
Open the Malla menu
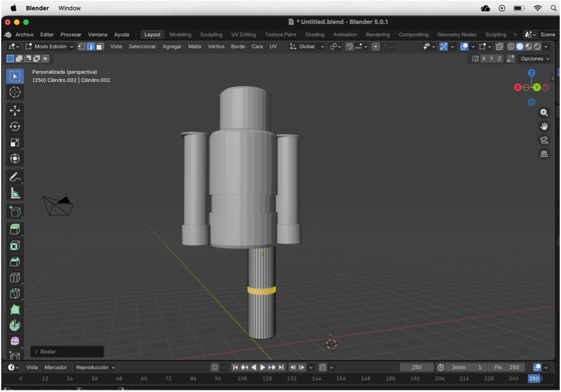195,47
